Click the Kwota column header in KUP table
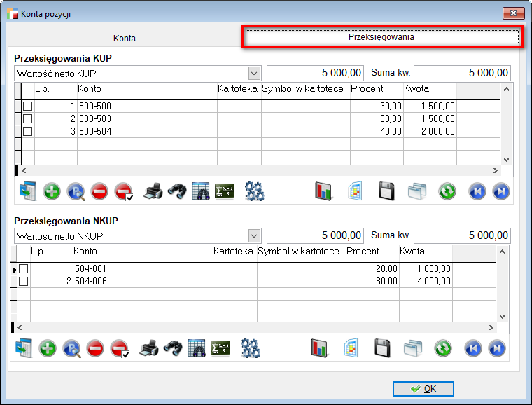 point(428,90)
